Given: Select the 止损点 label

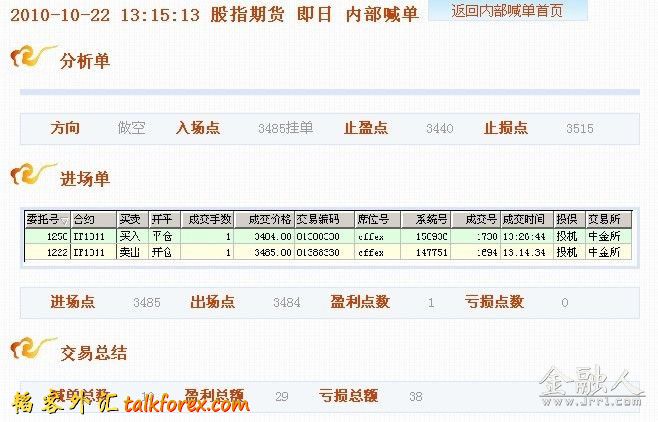Looking at the screenshot, I should (x=506, y=128).
